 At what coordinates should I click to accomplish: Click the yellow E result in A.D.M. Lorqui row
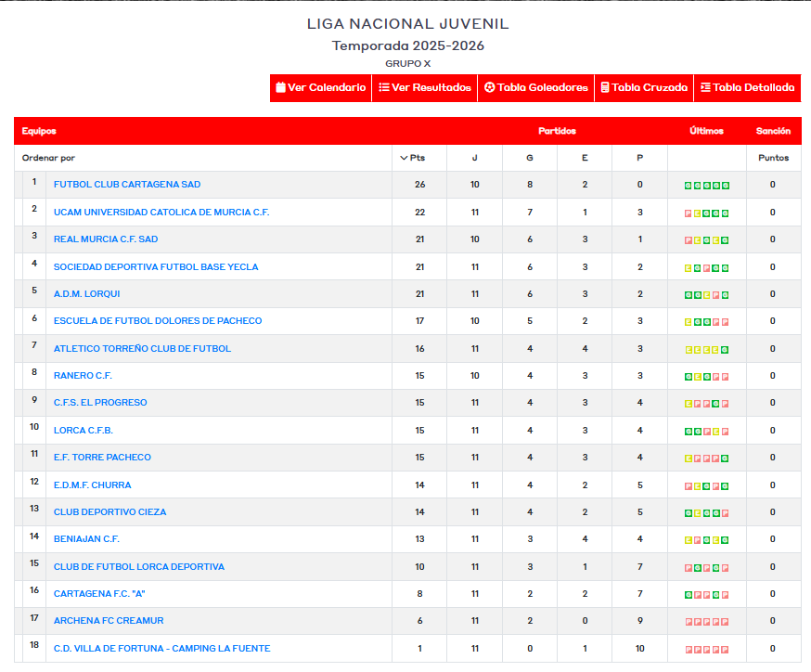pyautogui.click(x=706, y=295)
